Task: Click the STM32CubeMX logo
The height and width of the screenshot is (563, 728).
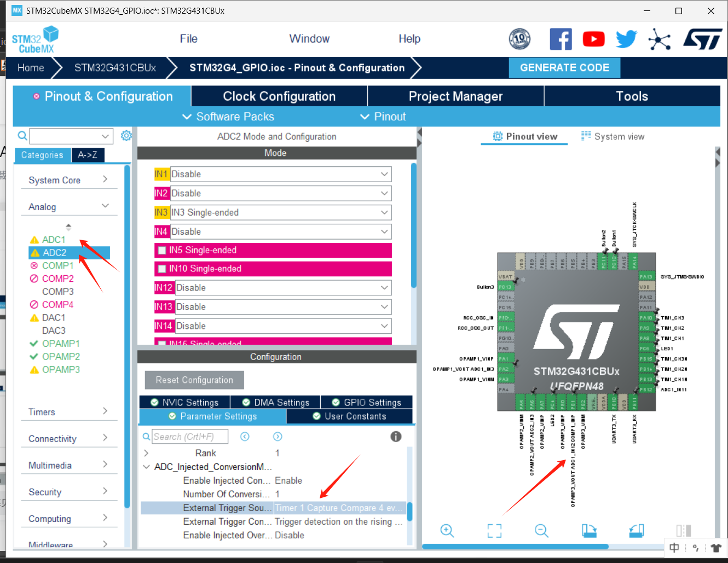Action: coord(36,39)
